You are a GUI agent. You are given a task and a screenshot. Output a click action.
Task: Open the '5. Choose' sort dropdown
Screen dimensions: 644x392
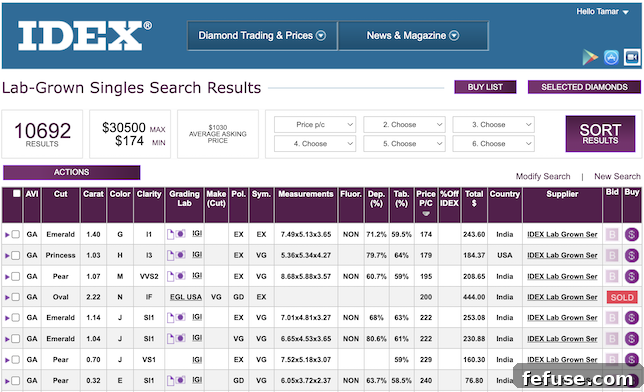404,144
